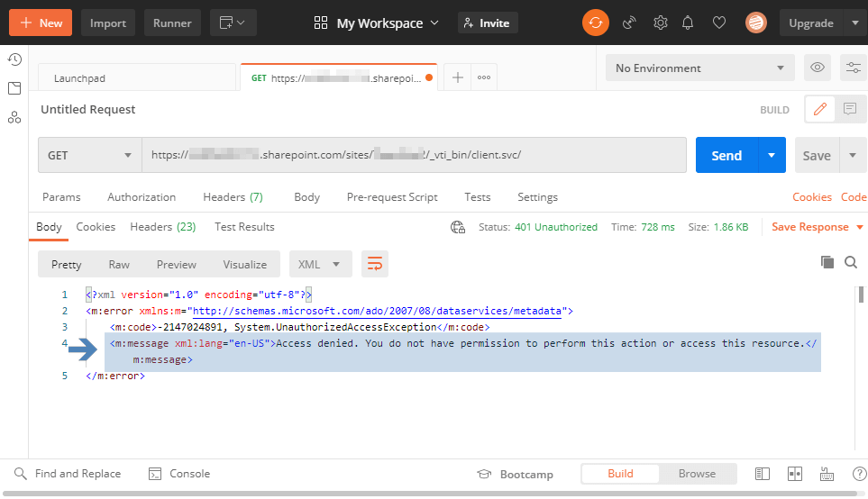Image resolution: width=868 pixels, height=499 pixels.
Task: Open the user avatar menu
Action: click(x=755, y=23)
